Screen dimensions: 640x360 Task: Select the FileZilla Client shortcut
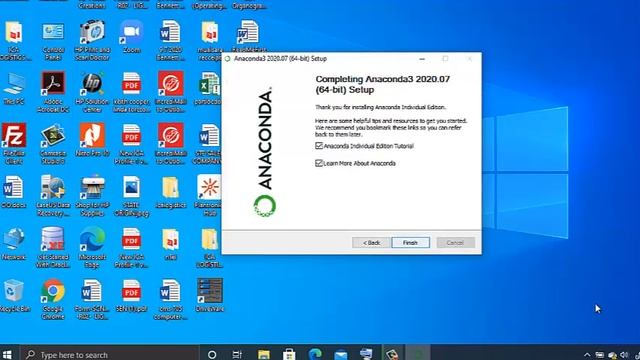pos(14,144)
